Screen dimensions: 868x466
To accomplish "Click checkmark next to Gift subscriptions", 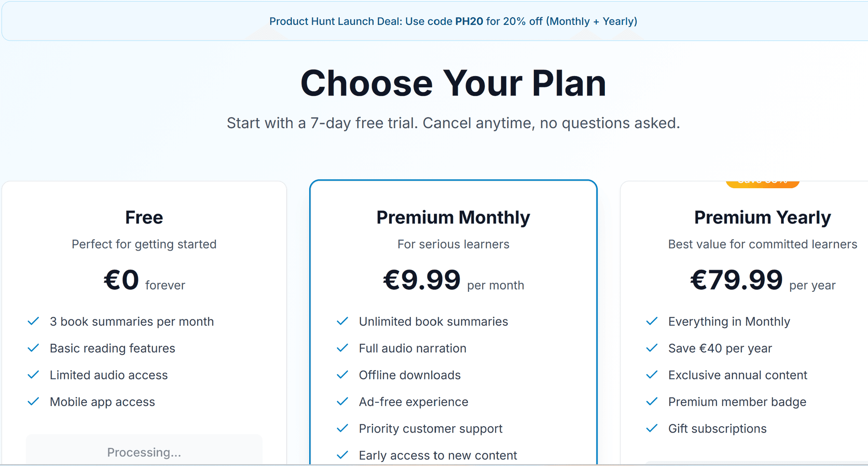I will pos(652,428).
